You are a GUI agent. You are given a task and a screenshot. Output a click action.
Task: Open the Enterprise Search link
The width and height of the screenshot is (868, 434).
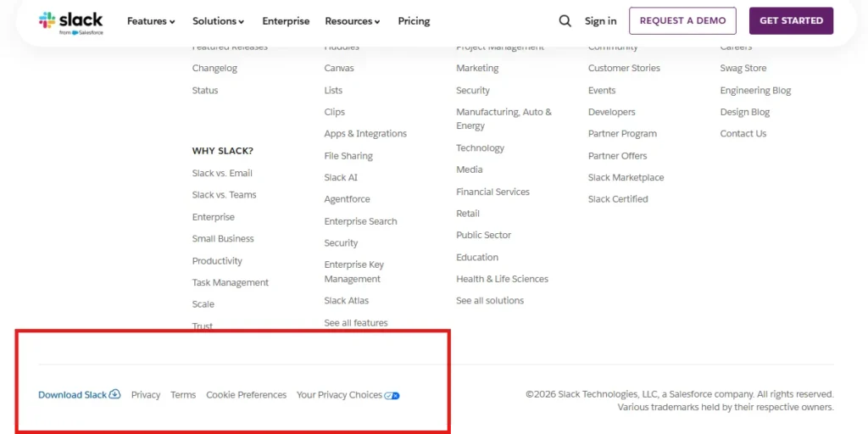(360, 221)
